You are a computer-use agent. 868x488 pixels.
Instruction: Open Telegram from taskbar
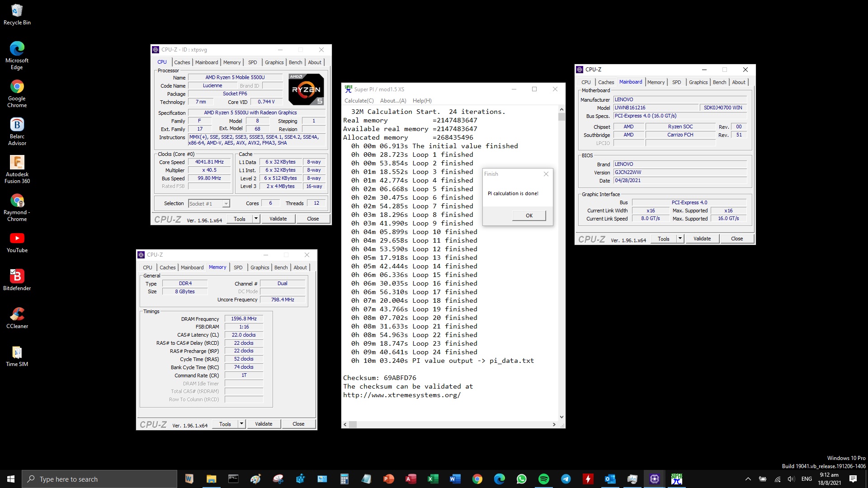point(566,479)
